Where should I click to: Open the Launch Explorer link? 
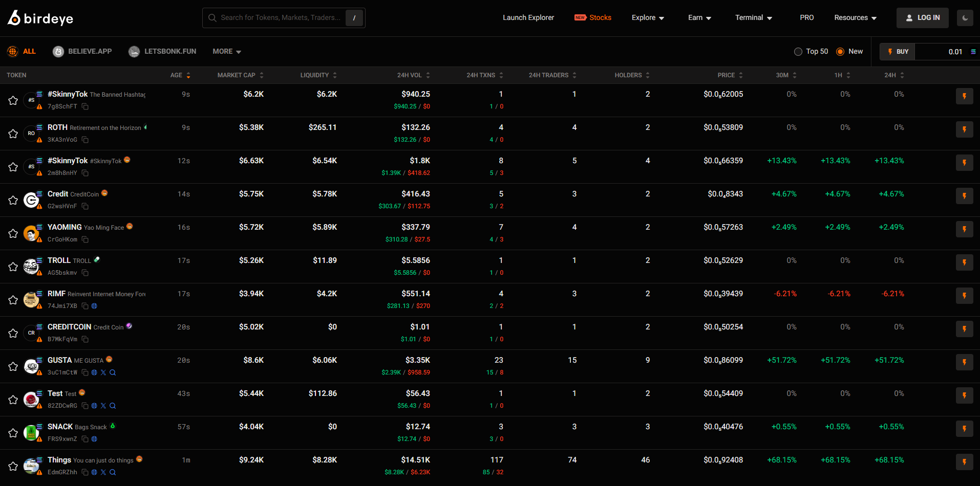[x=528, y=18]
